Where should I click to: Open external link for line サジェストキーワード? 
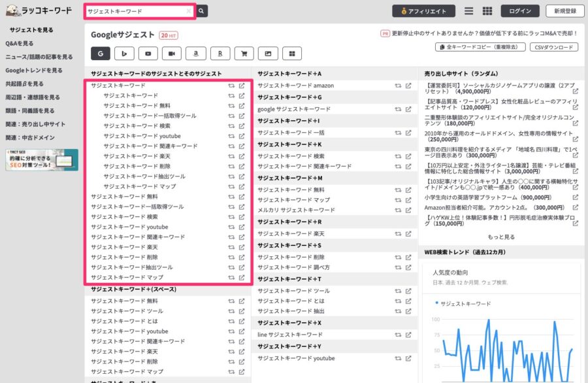408,335
